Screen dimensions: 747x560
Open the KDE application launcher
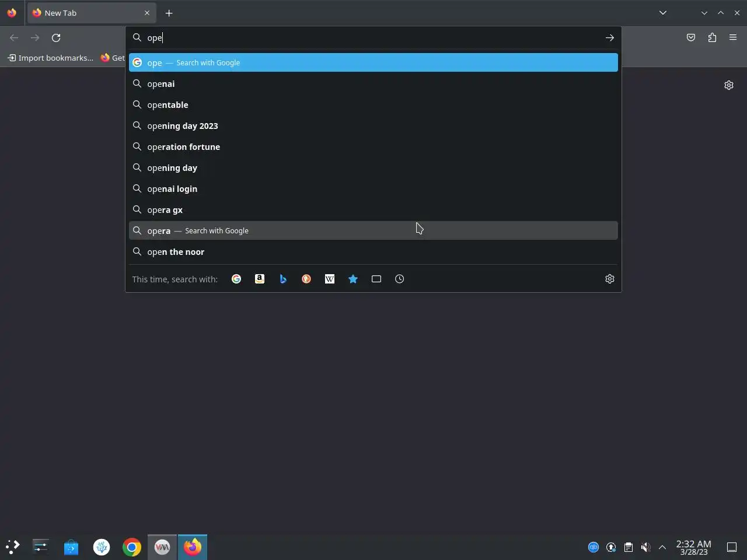(13, 547)
